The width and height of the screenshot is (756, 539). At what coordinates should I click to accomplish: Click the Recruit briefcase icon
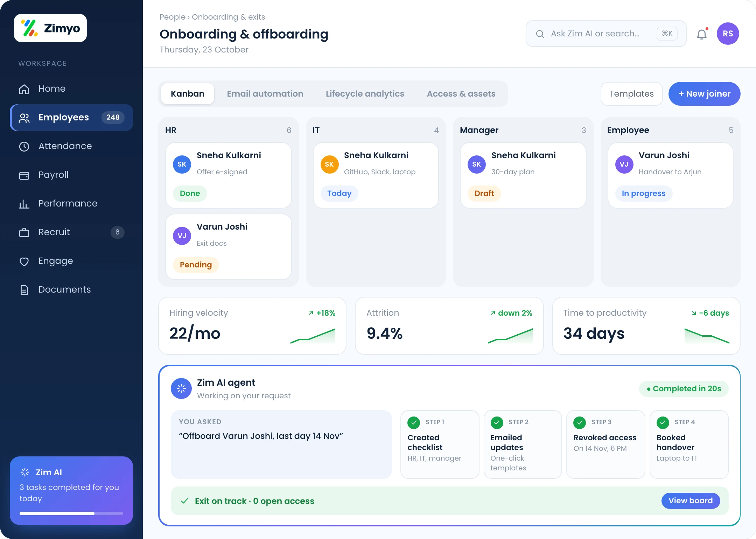click(x=24, y=232)
